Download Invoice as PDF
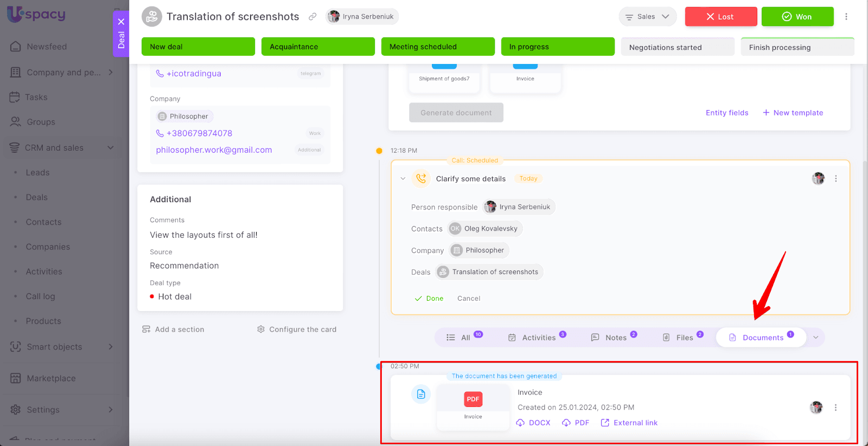Image resolution: width=868 pixels, height=446 pixels. coord(576,423)
